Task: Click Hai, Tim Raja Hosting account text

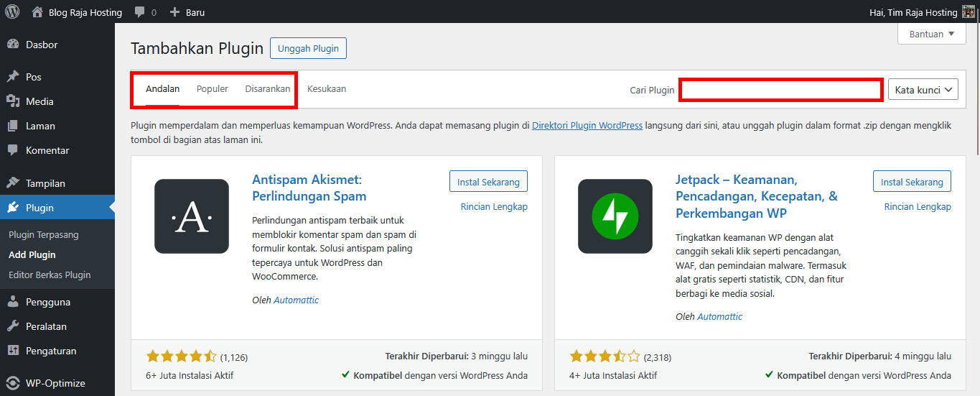Action: click(913, 12)
